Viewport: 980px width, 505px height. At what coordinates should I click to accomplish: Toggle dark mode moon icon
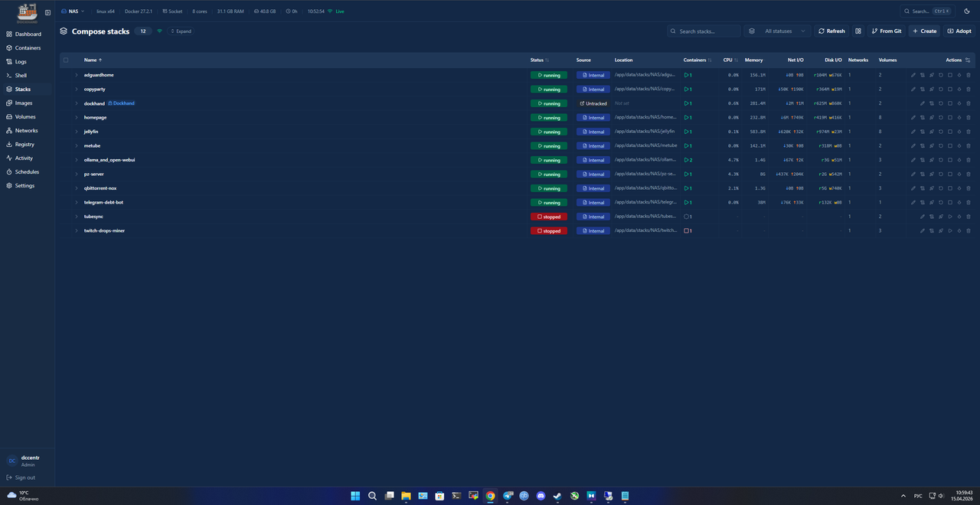point(967,11)
